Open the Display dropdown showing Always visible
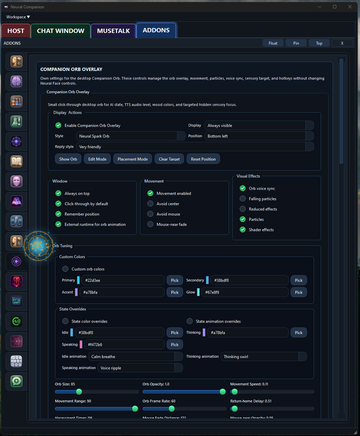 (x=259, y=125)
